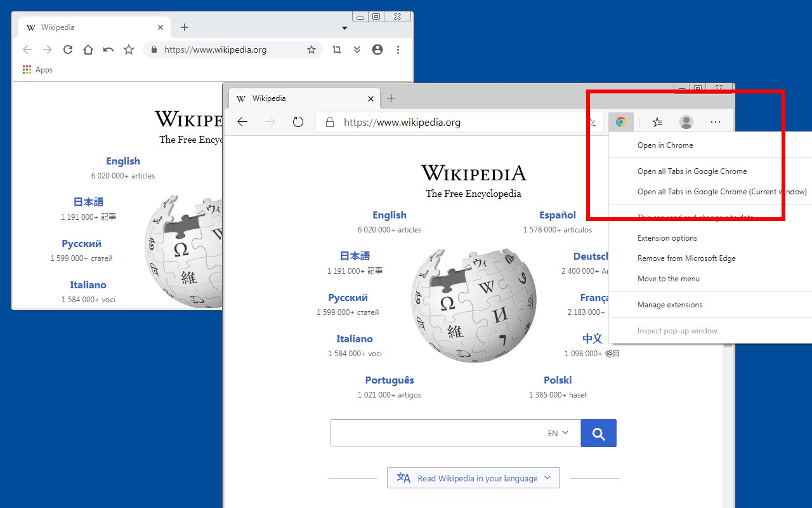The image size is (812, 508).
Task: Click the crop-style extension icon in Chrome
Action: (x=337, y=50)
